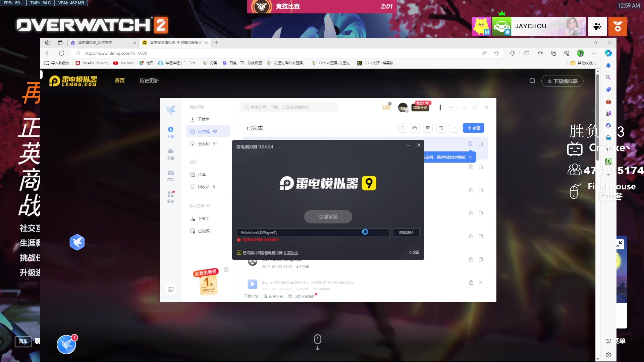
Task: Open the three-dots more options button in the toolbar
Action: click(x=454, y=128)
